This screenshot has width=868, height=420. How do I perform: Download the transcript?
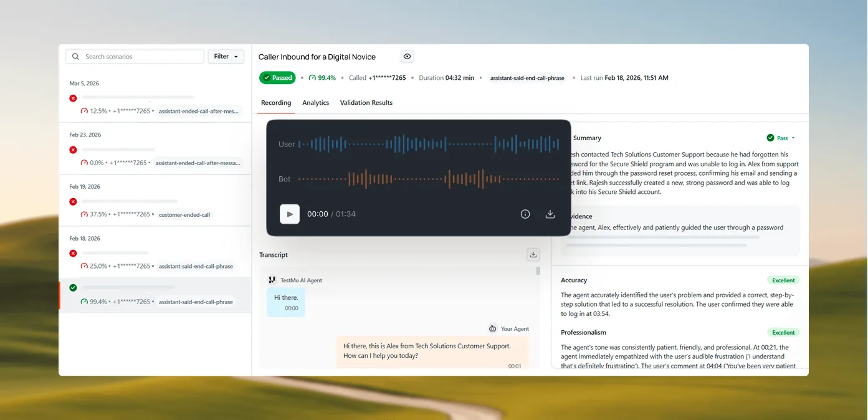[533, 255]
